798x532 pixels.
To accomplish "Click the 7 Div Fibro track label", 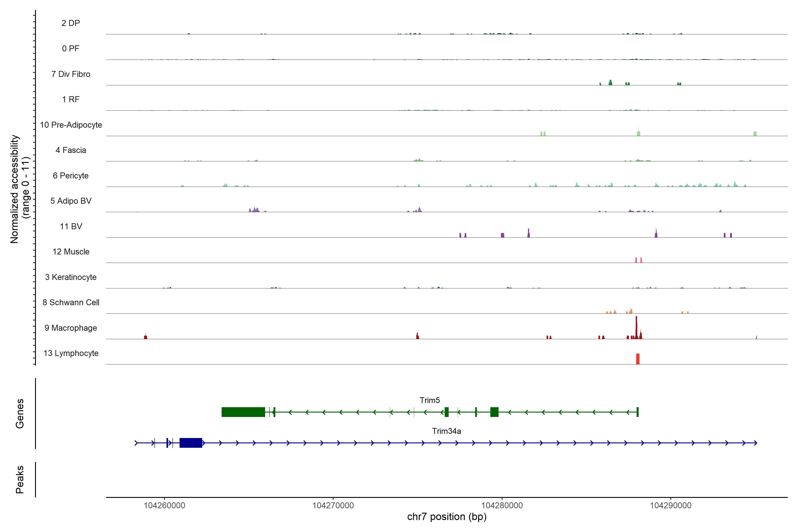I will 70,74.
